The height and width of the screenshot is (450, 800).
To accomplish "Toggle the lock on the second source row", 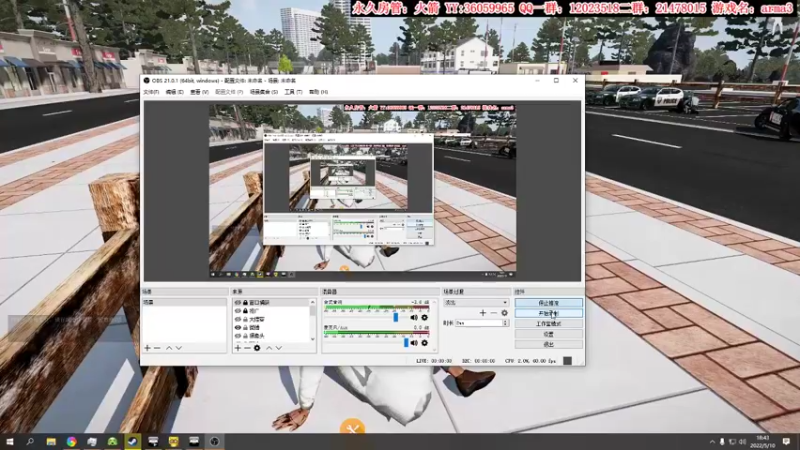I will [245, 311].
